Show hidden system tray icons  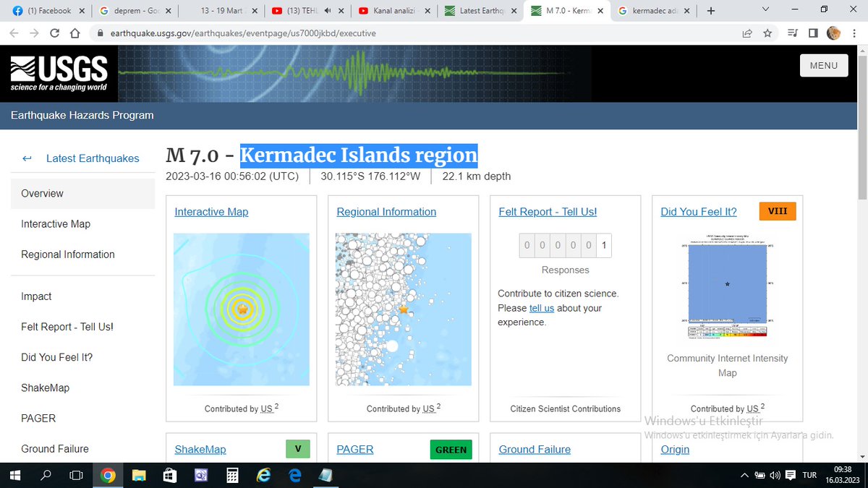click(745, 475)
